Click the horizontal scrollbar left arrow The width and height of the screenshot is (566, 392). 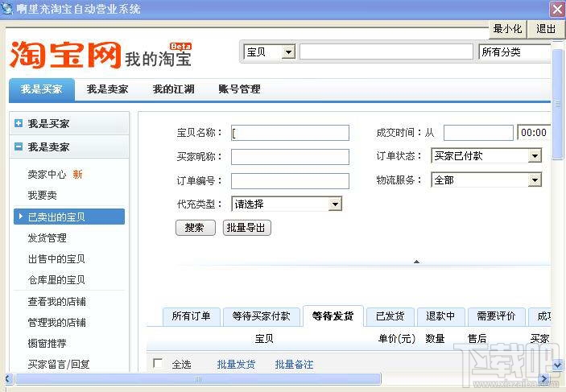(9, 378)
